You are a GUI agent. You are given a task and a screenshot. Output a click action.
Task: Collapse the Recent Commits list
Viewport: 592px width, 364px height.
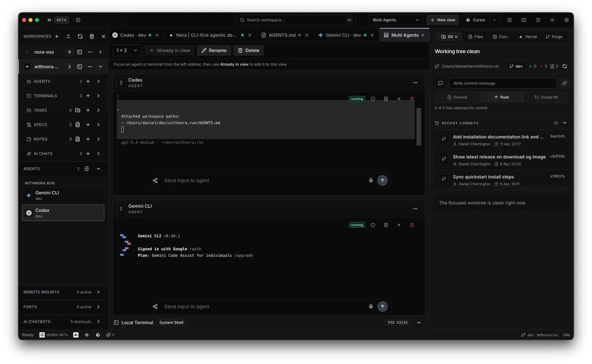[x=564, y=123]
